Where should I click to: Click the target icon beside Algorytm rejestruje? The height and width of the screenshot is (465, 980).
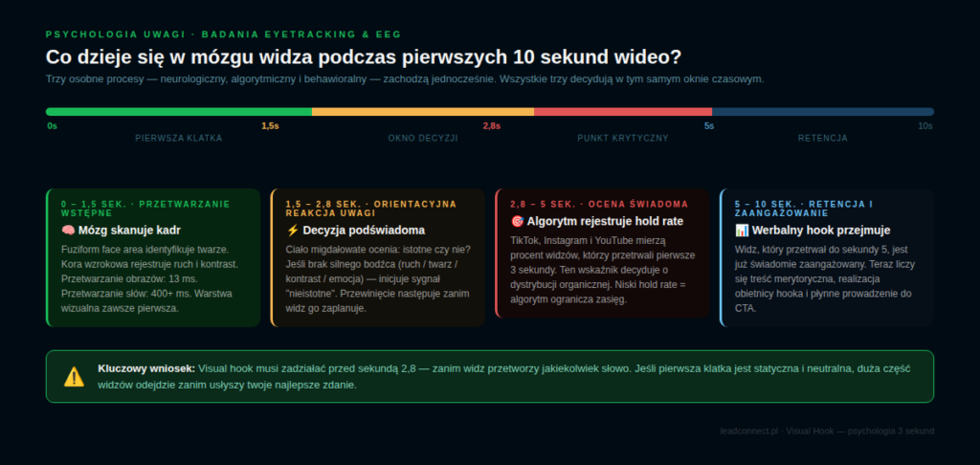pyautogui.click(x=518, y=221)
